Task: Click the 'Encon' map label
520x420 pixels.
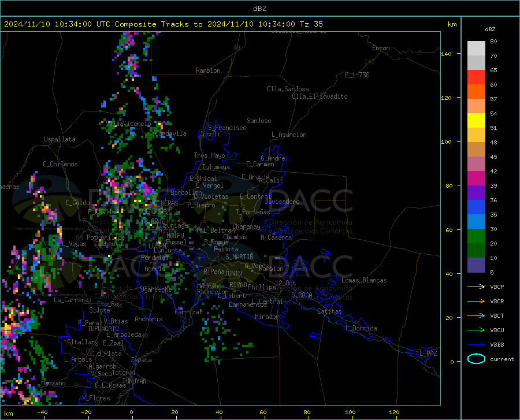Action: click(x=381, y=48)
